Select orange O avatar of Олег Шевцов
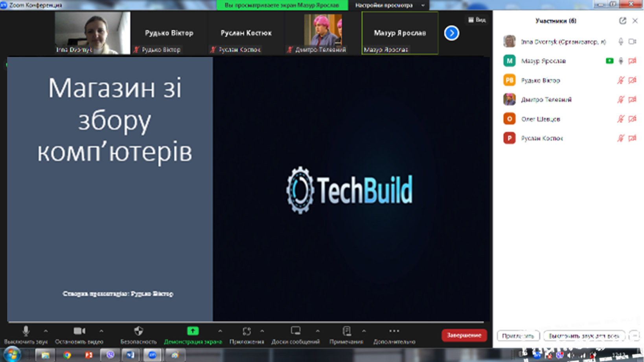The height and width of the screenshot is (362, 644). (x=510, y=119)
